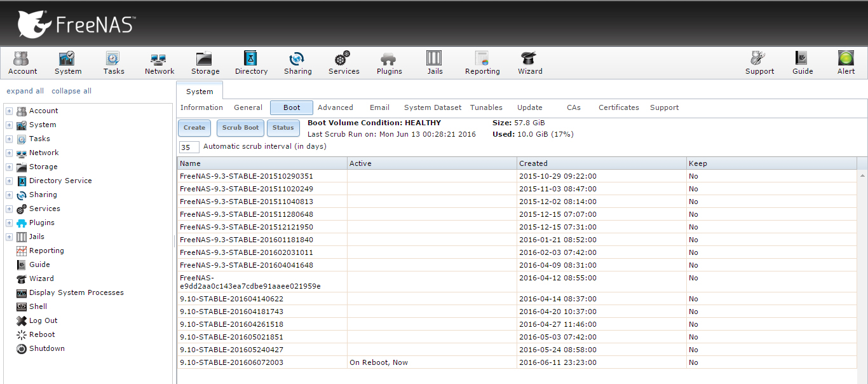The height and width of the screenshot is (384, 868).
Task: Expand the Directory Service tree node
Action: click(x=10, y=181)
